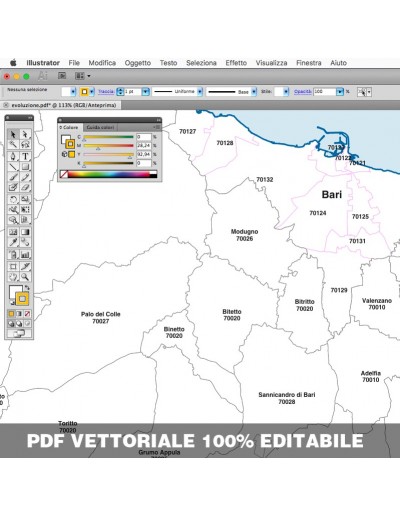Viewport: 400px width, 517px height.
Task: Open the stroke weight dropdown
Action: (145, 92)
